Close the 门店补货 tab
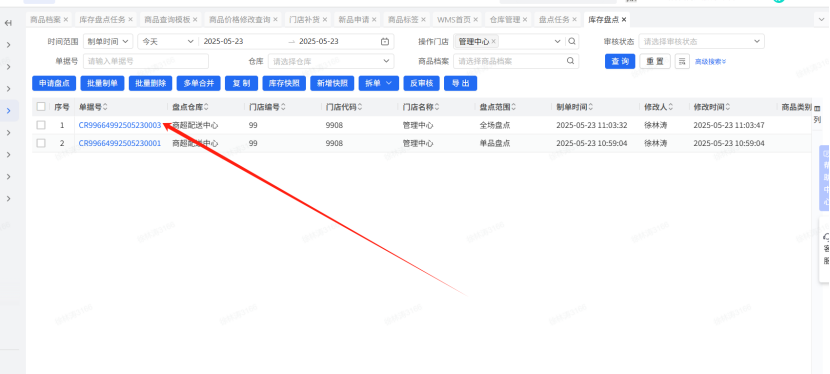 tap(324, 20)
